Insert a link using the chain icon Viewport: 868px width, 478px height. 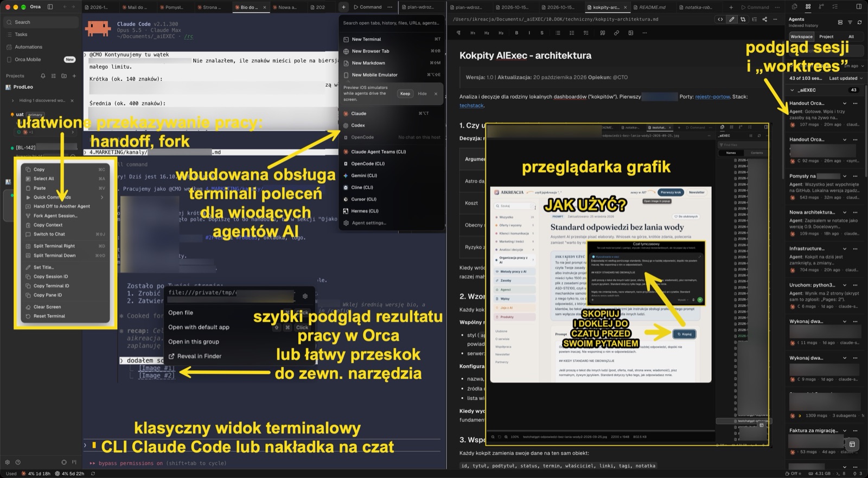tap(616, 33)
